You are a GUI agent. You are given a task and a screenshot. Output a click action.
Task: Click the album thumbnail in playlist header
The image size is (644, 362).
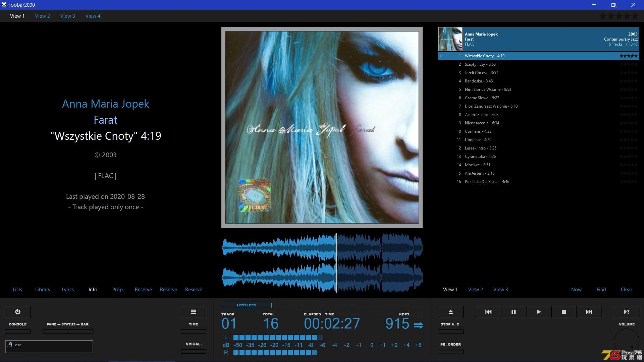450,39
